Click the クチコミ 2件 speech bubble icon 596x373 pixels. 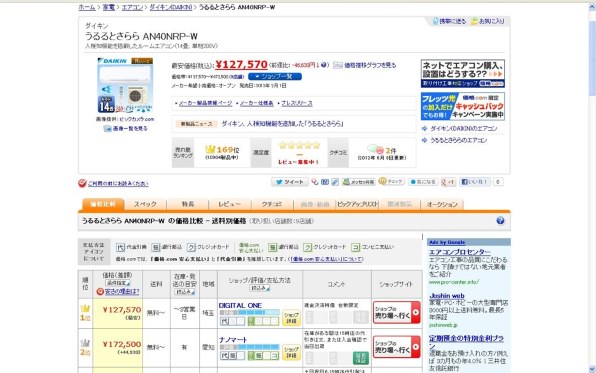tap(375, 150)
